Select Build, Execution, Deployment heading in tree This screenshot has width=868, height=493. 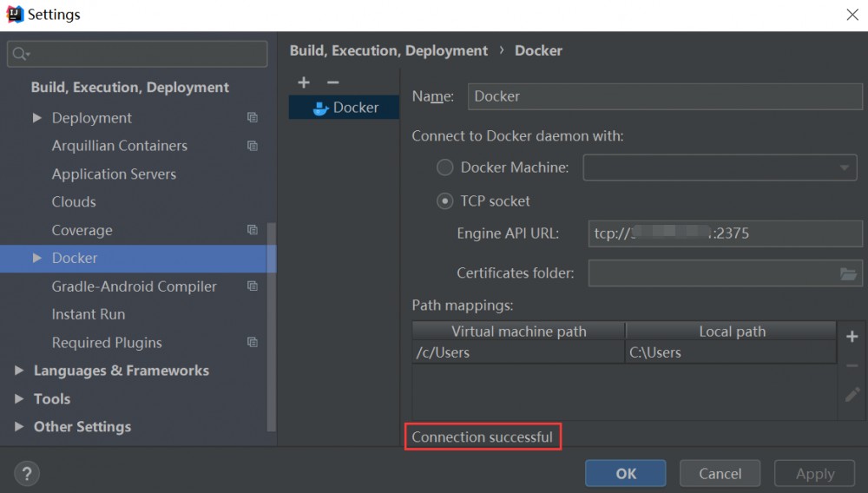(x=129, y=88)
